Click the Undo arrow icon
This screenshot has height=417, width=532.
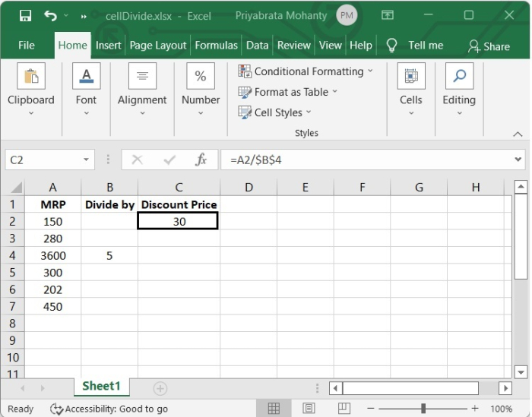click(50, 15)
